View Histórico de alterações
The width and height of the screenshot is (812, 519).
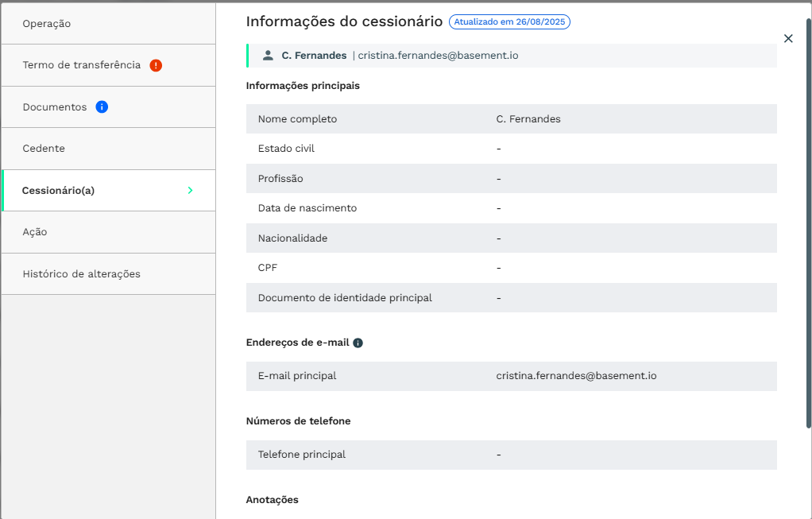(81, 274)
